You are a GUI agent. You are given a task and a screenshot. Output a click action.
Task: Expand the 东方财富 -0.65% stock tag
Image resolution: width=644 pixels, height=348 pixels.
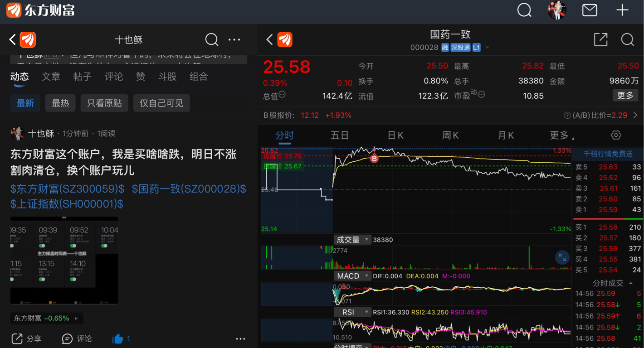[x=46, y=319]
